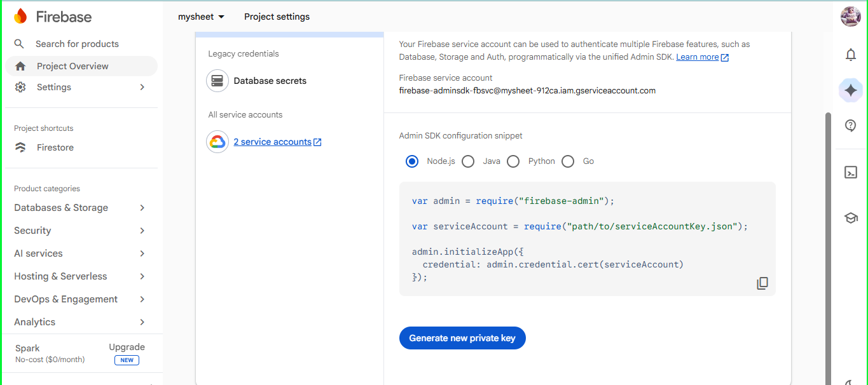The image size is (868, 385).
Task: Click the Firestore icon in shortcuts
Action: (x=20, y=147)
